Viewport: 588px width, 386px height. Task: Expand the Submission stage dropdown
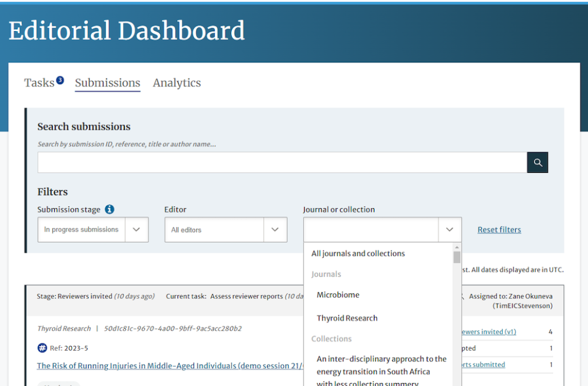coord(136,230)
